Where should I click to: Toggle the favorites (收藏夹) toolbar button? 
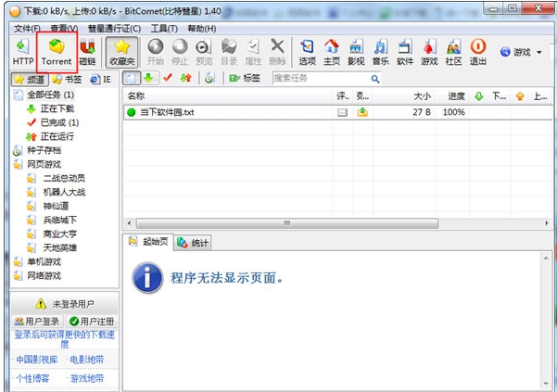tap(121, 52)
